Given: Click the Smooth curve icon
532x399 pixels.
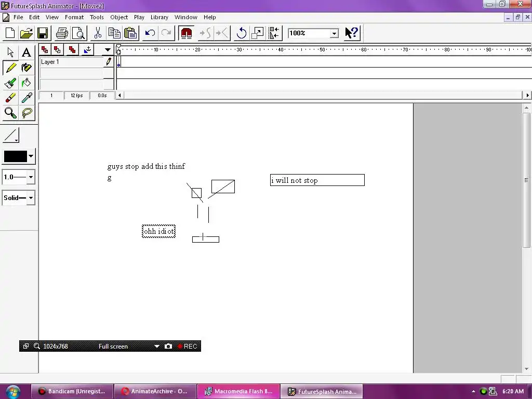Looking at the screenshot, I should [206, 33].
